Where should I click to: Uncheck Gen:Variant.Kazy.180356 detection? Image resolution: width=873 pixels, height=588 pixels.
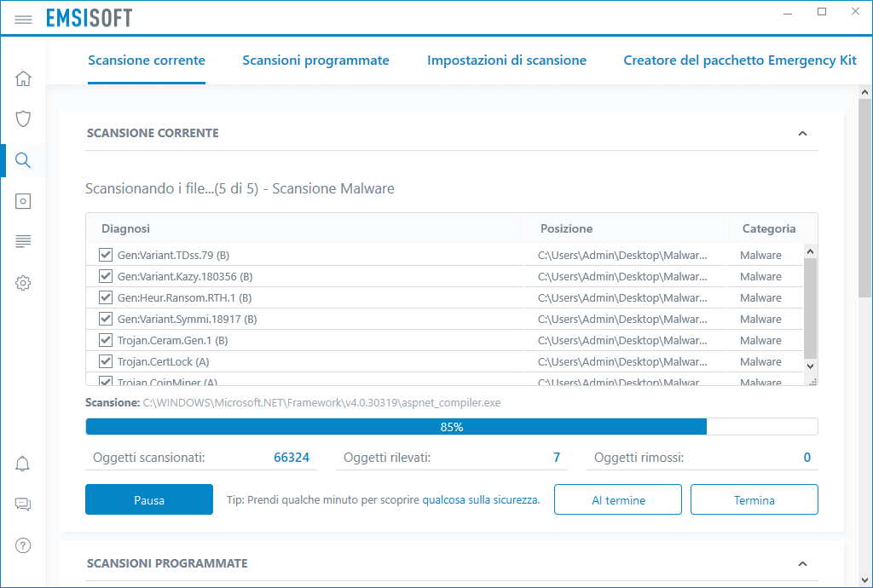(105, 276)
